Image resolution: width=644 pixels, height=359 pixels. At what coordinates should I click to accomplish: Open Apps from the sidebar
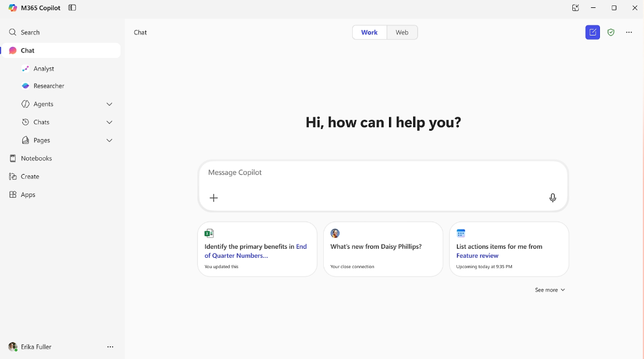click(x=62, y=195)
